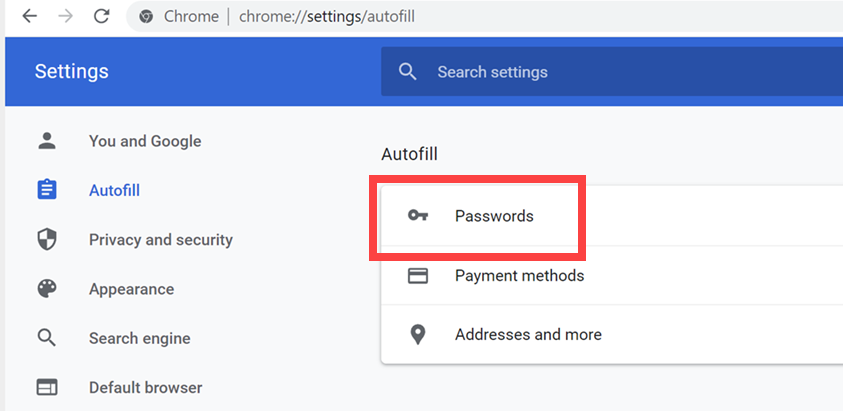Open Payment methods settings
Image resolution: width=843 pixels, height=411 pixels.
pos(519,275)
